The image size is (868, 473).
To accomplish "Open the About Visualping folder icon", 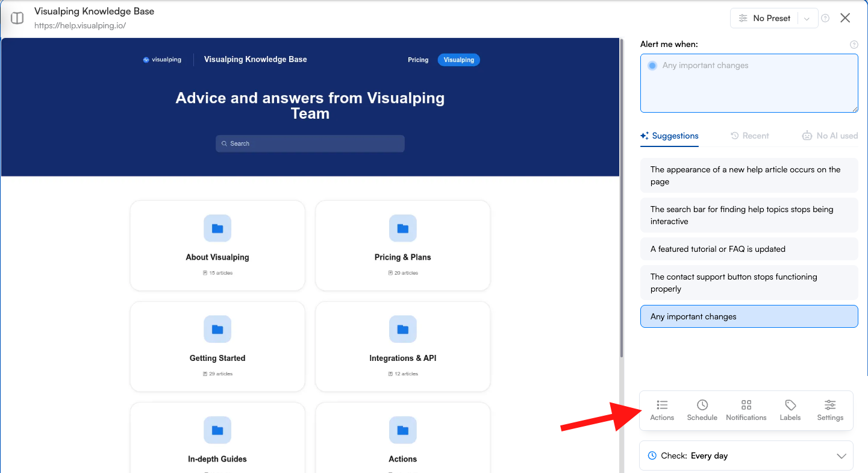I will 217,228.
